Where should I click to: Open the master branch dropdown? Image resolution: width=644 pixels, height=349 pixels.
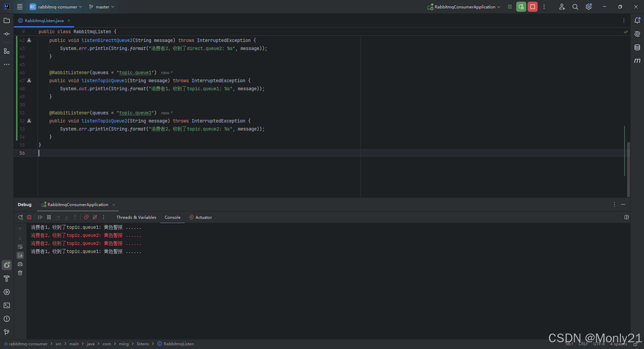[x=102, y=7]
